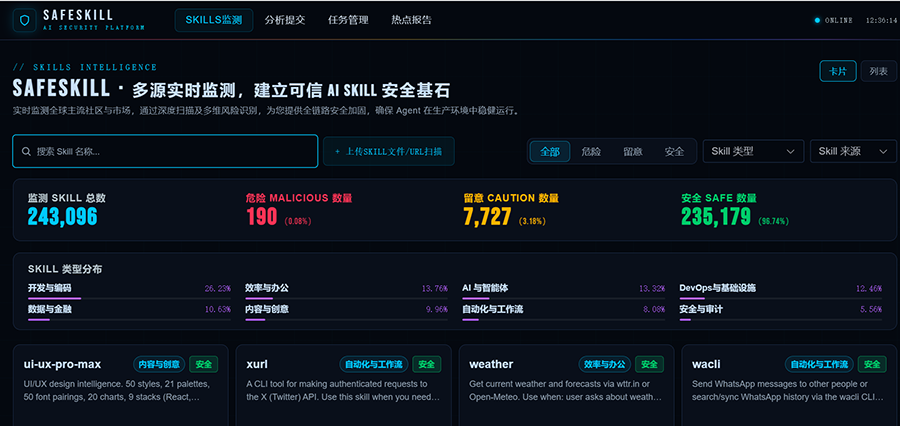Click the 安全 badge on the xurl card

[427, 364]
